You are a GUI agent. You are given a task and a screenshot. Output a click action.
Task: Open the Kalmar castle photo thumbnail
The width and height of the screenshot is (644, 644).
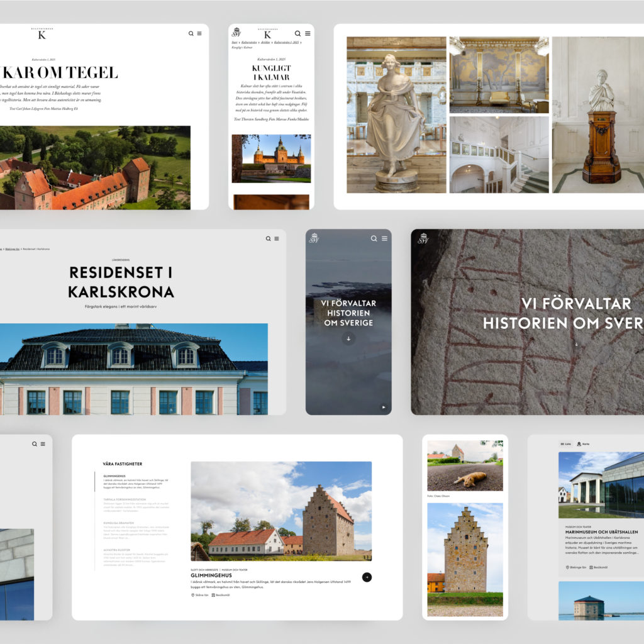(271, 158)
